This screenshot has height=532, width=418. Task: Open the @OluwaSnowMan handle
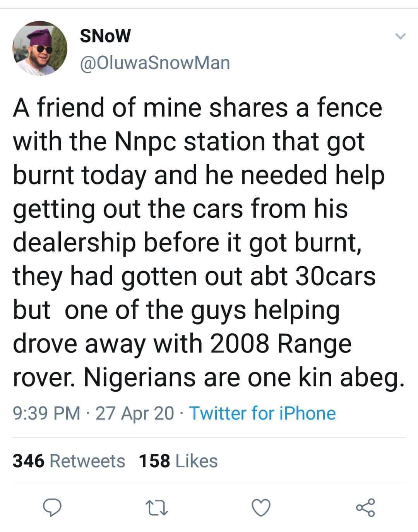(x=155, y=63)
